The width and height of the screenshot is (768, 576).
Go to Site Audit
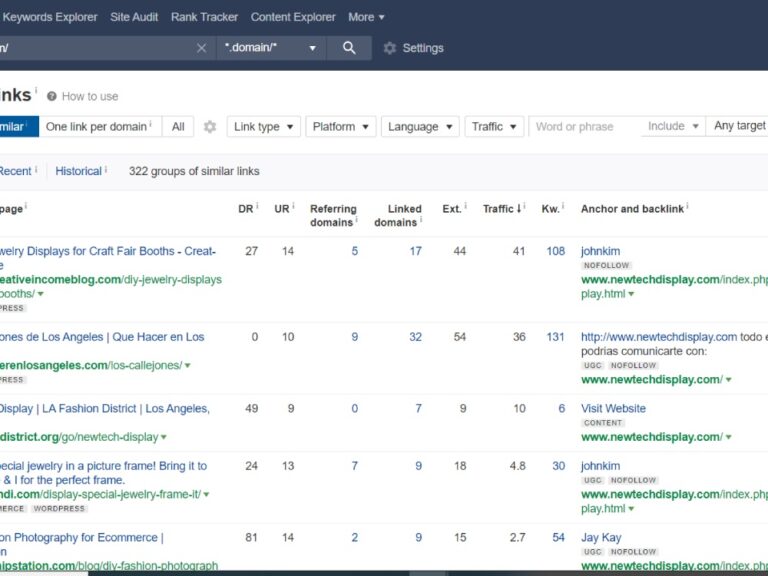[134, 17]
